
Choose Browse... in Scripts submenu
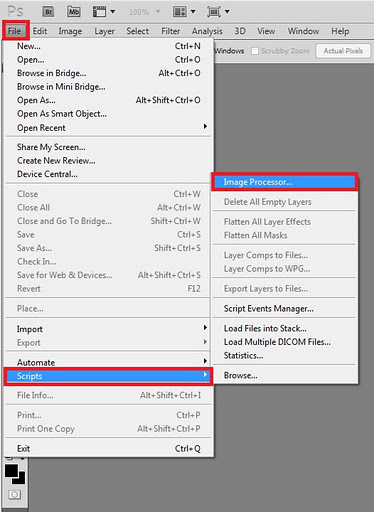point(285,376)
